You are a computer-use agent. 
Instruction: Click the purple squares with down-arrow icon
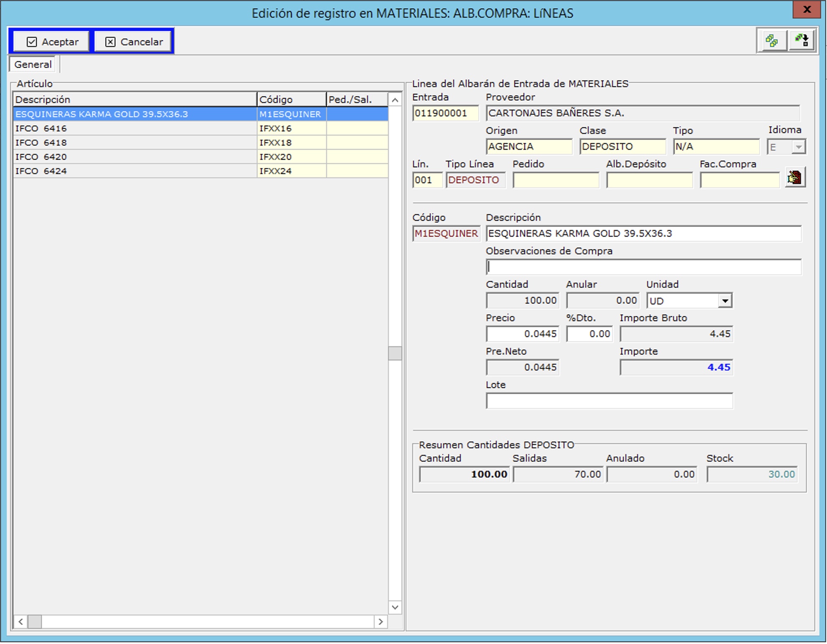point(801,41)
